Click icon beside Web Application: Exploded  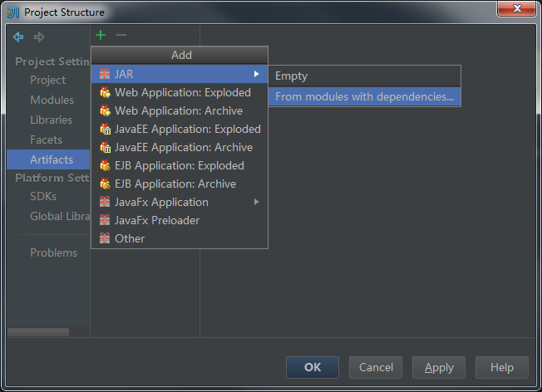coord(105,92)
